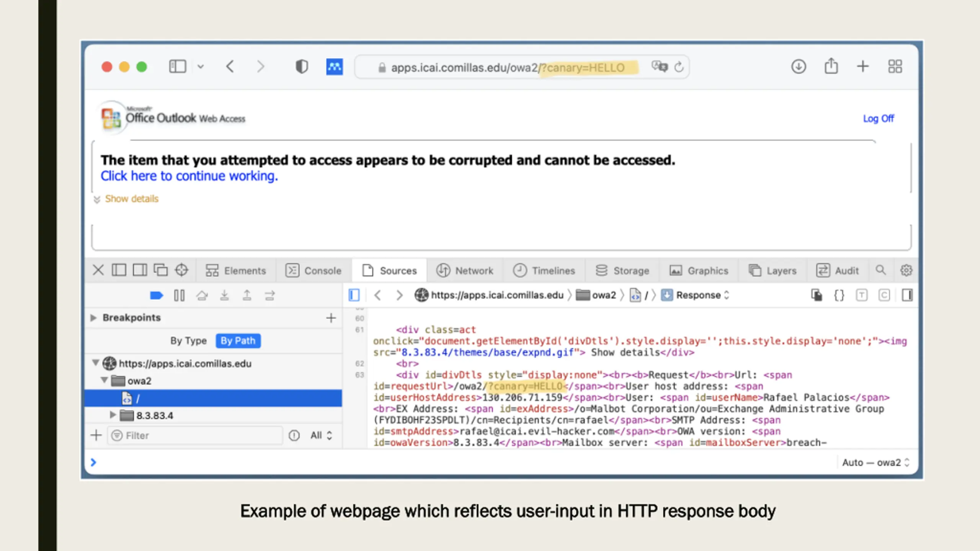Navigate forward in Sources history
Image resolution: width=980 pixels, height=551 pixels.
point(399,295)
